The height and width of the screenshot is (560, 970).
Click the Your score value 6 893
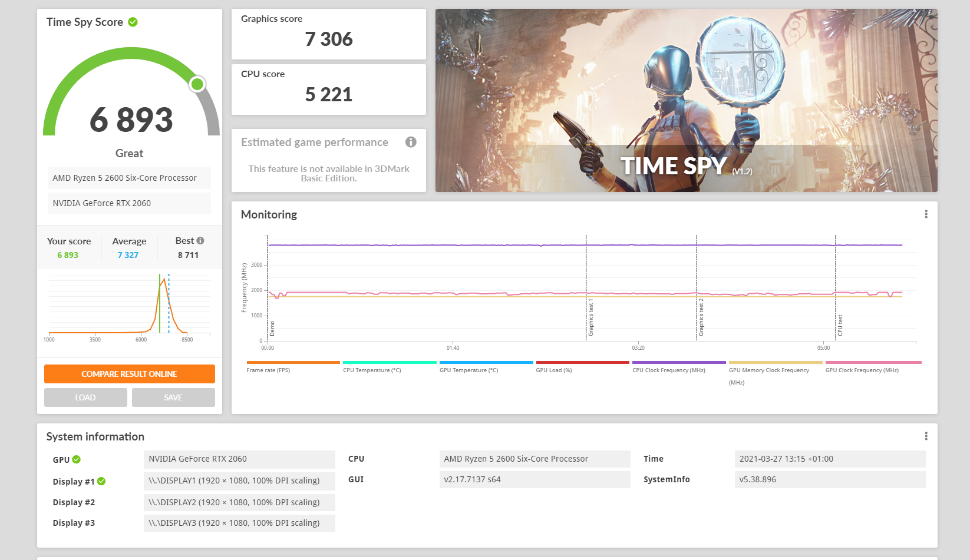pos(68,255)
